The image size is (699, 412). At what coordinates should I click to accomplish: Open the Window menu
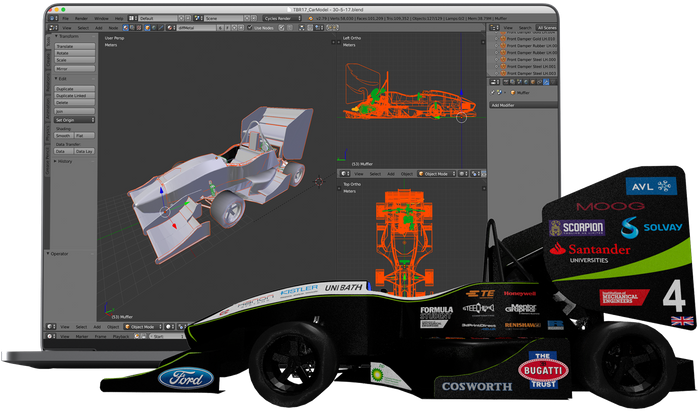[102, 18]
